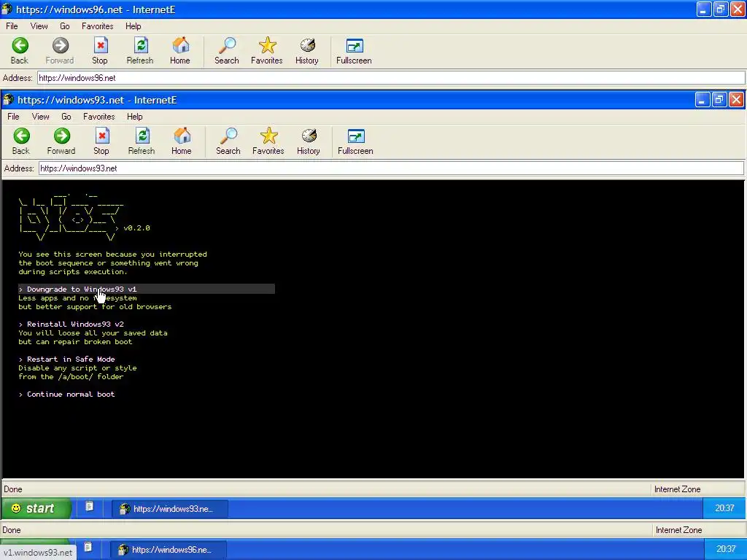Click the windows93.net title bar browser icon
The width and height of the screenshot is (747, 560).
pos(8,99)
